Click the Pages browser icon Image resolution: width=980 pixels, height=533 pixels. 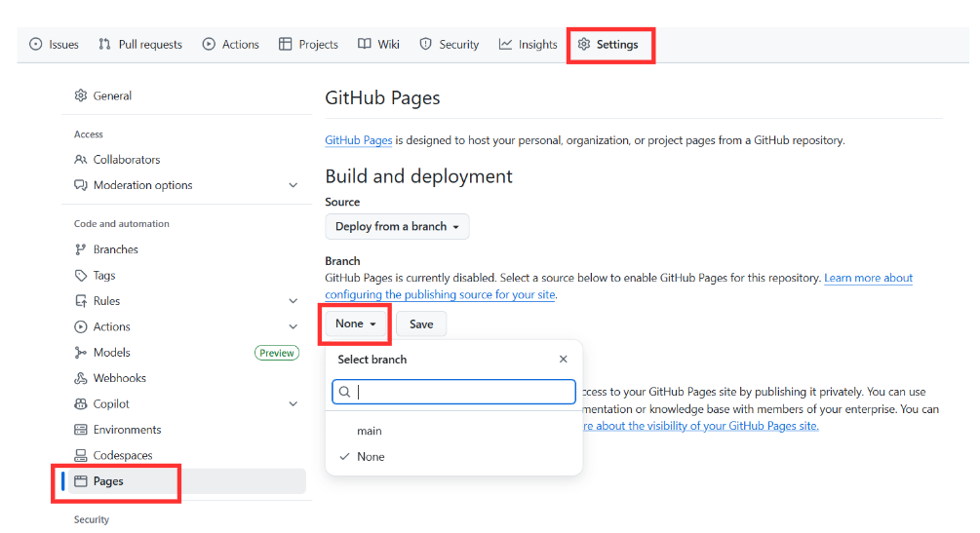coord(81,481)
